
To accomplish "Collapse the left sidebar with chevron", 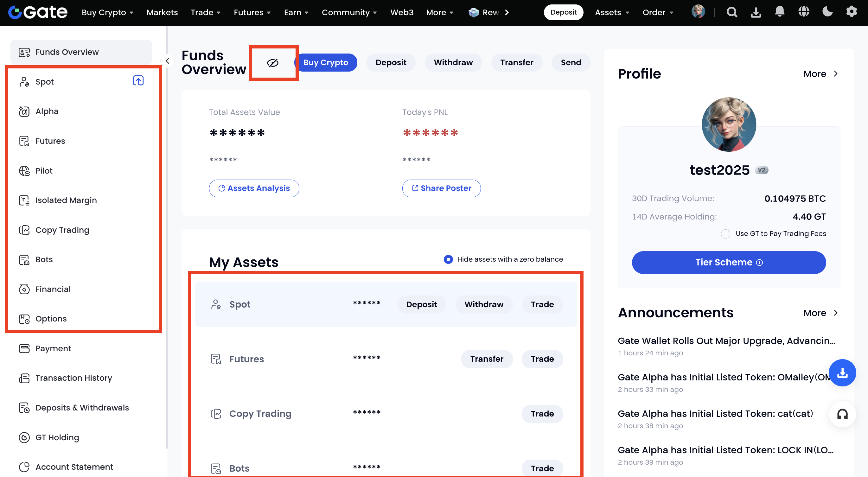I will [168, 61].
